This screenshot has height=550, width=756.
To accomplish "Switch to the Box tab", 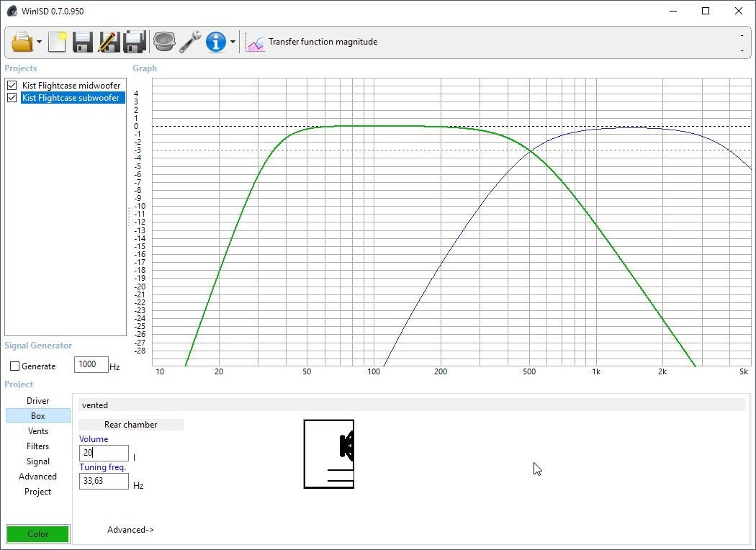I will [37, 415].
